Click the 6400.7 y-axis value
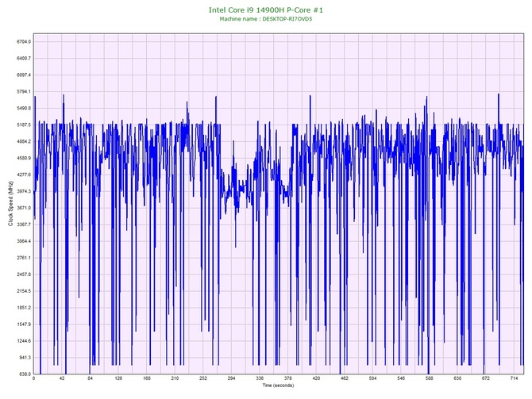The height and width of the screenshot is (399, 532). tap(24, 59)
